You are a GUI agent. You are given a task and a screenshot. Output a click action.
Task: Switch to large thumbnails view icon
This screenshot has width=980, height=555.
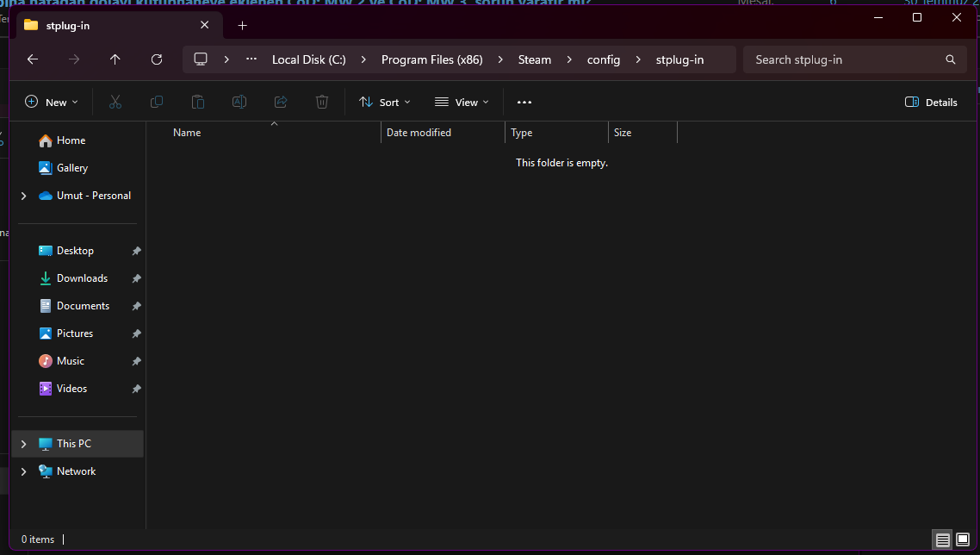[963, 539]
